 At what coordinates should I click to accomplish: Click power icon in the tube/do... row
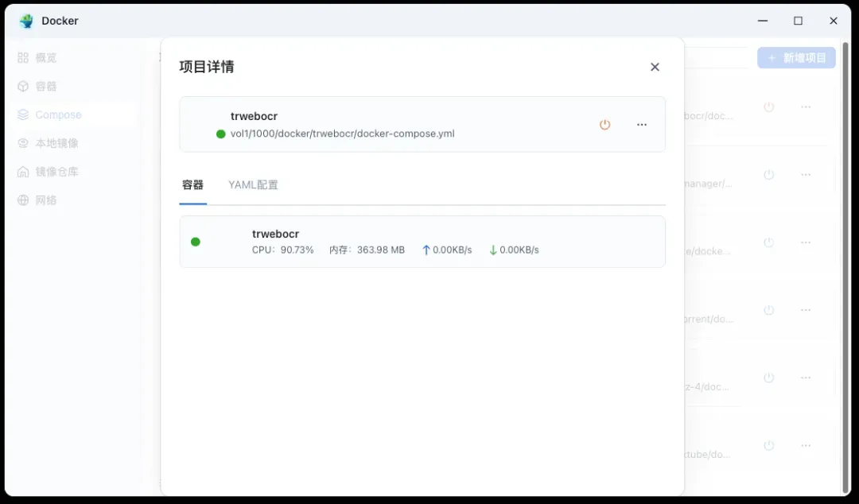769,445
